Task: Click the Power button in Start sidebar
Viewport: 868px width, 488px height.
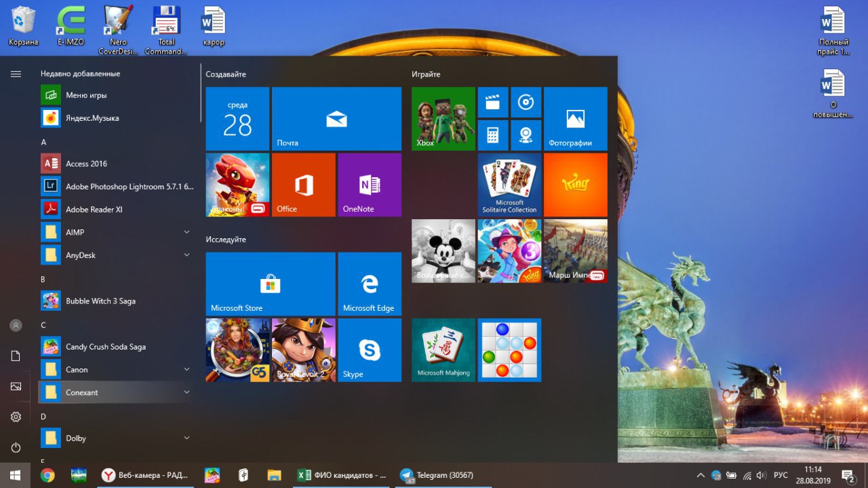Action: tap(16, 447)
